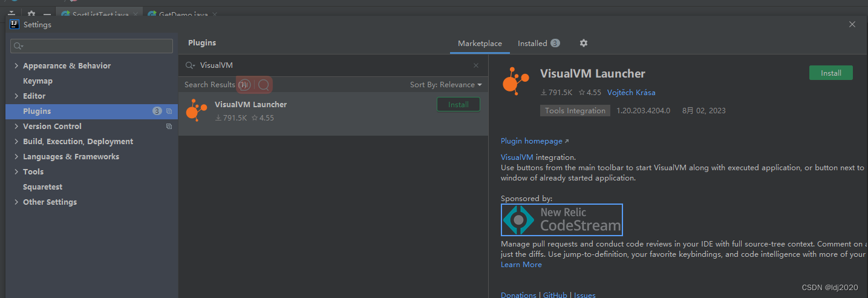Expand the Other Settings node
The image size is (868, 298).
point(16,202)
